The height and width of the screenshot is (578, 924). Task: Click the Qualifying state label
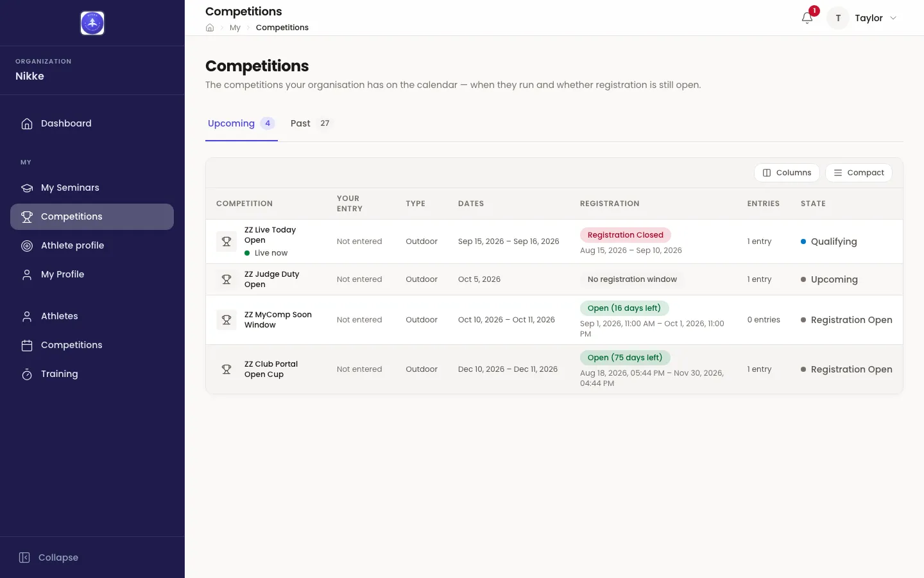pos(829,241)
